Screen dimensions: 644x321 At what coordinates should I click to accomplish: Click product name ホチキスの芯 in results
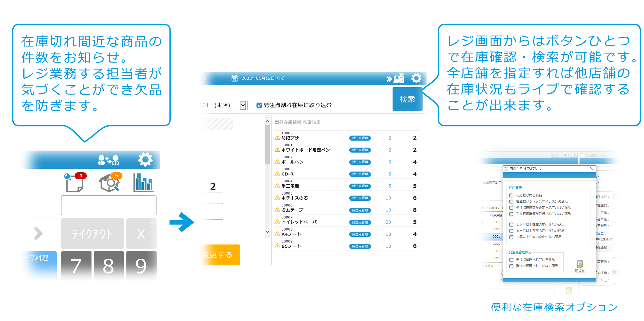pos(295,198)
